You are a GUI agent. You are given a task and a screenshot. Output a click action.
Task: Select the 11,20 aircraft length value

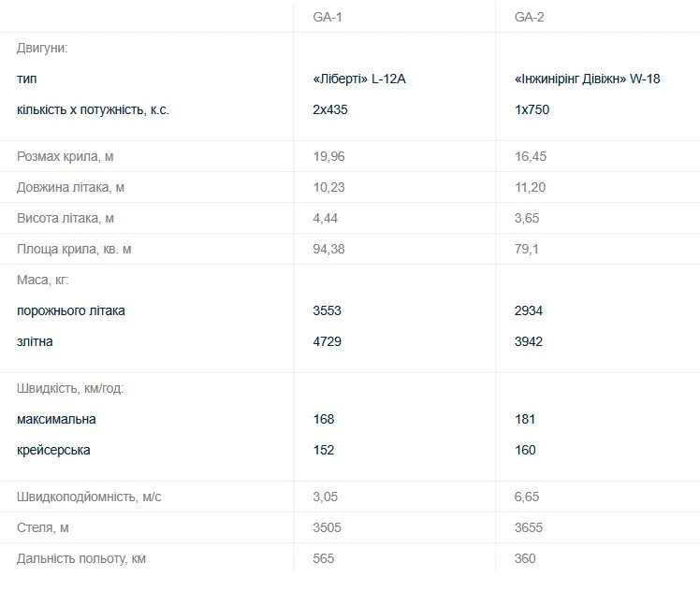click(531, 187)
